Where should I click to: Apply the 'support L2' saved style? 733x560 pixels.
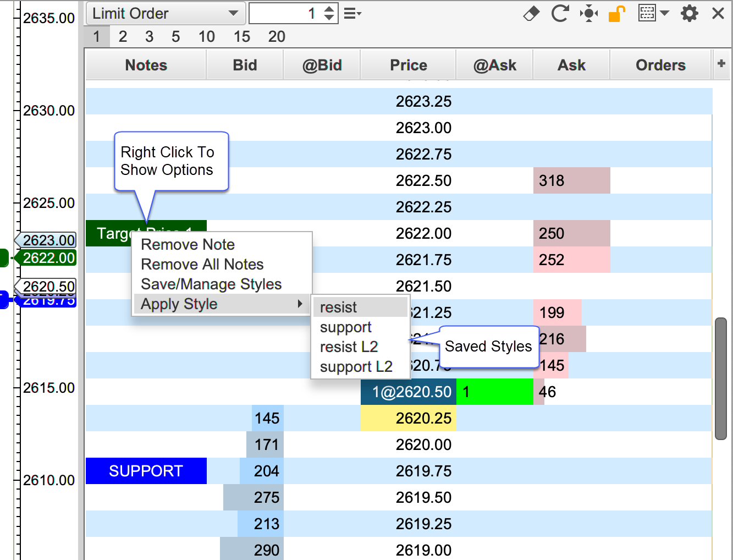click(x=356, y=367)
